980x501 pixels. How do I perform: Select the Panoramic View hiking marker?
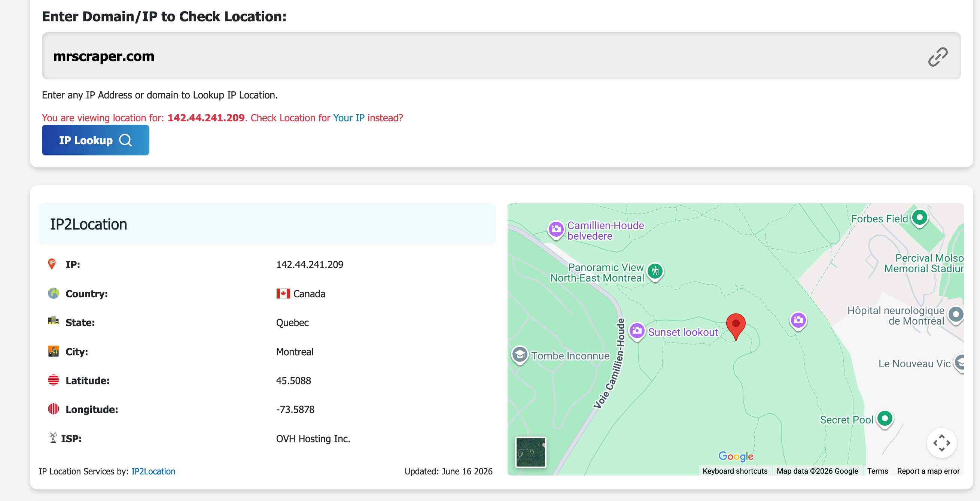coord(655,271)
